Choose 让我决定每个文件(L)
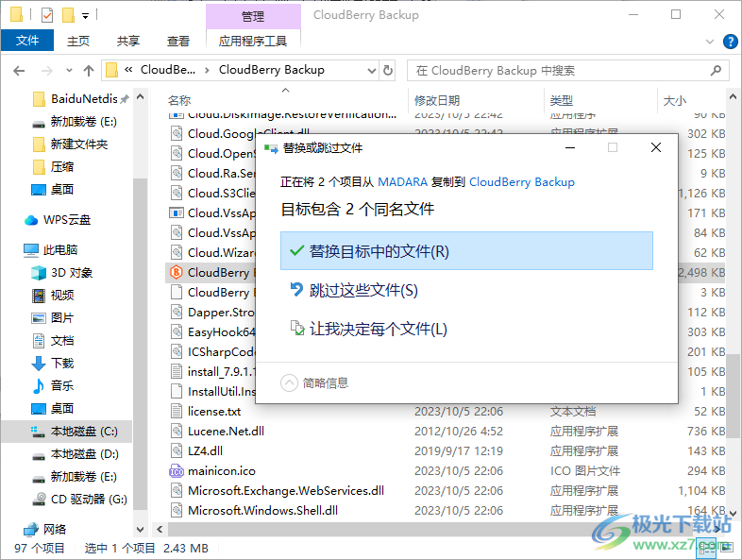The image size is (742, 560). [466, 329]
